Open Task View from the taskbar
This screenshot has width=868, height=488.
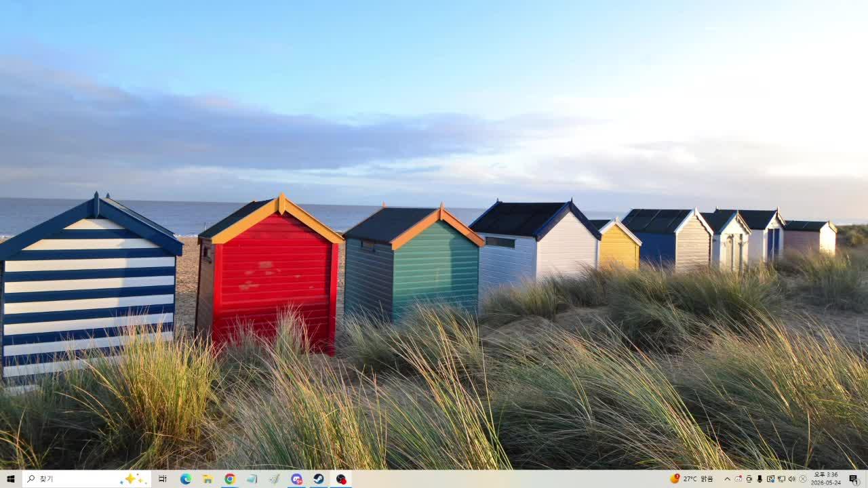point(163,479)
